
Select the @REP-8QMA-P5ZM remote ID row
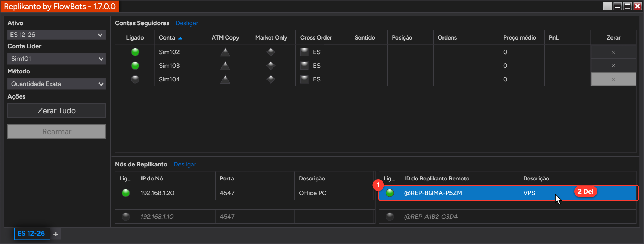(x=508, y=193)
